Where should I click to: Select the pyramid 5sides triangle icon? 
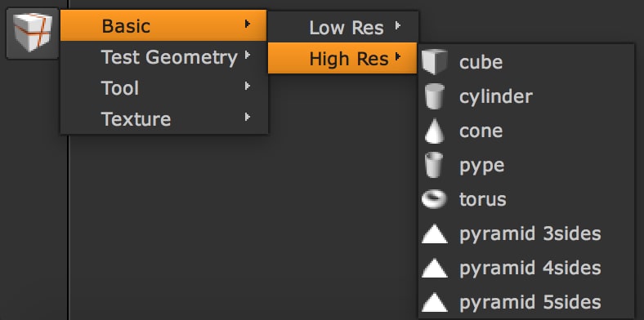tap(435, 303)
